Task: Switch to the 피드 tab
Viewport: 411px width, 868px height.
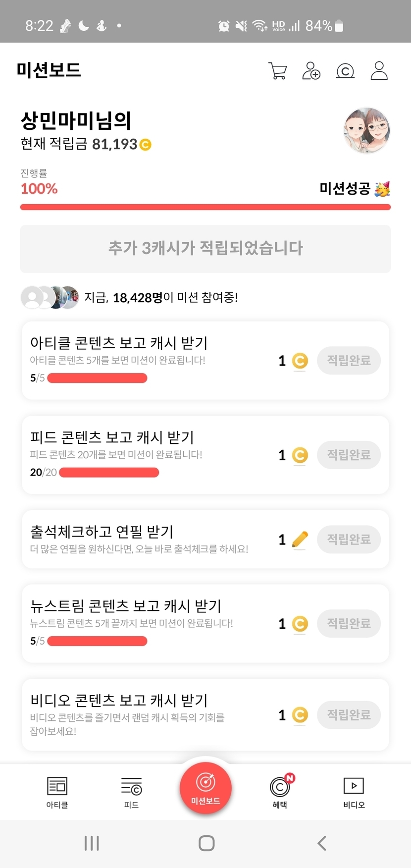Action: pyautogui.click(x=131, y=792)
